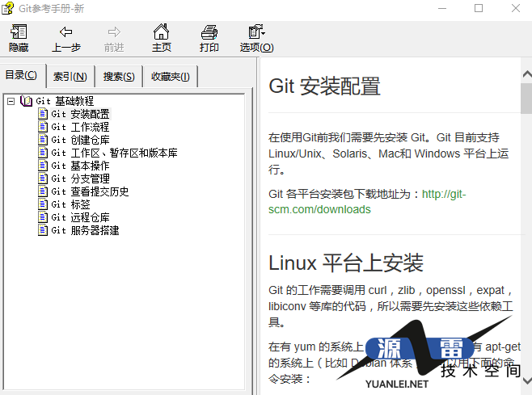
Task: Click page icon beside Git 工作区、暂存区和版本库
Action: tap(43, 153)
